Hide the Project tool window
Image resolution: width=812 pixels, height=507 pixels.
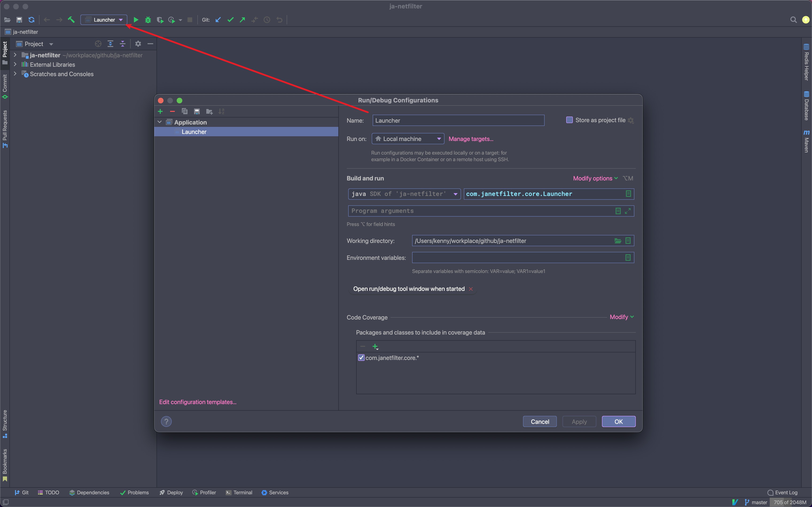[x=150, y=44]
